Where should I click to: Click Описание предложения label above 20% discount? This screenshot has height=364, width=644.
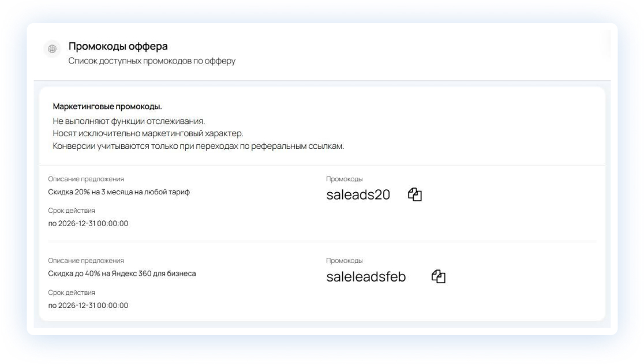[x=86, y=179]
